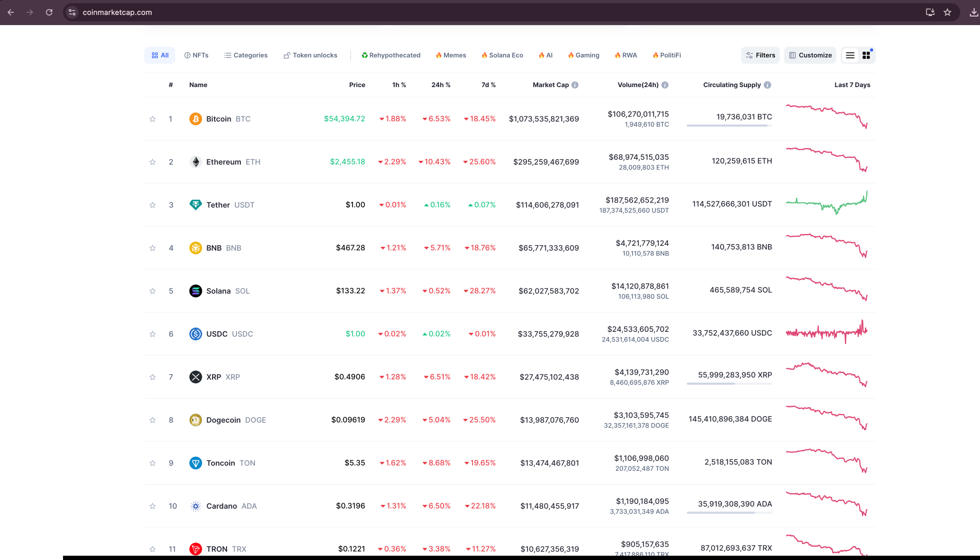Image resolution: width=980 pixels, height=560 pixels.
Task: Toggle the BNB watchlist star
Action: [x=153, y=248]
